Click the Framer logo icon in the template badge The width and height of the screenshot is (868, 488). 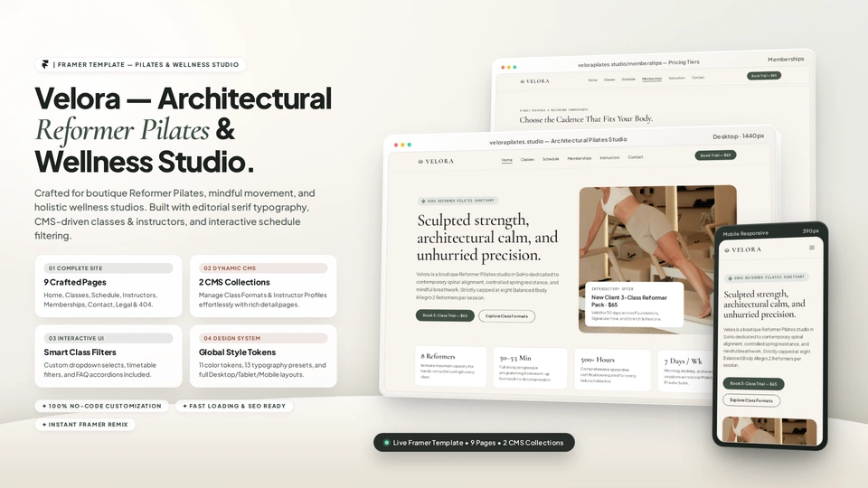(45, 64)
